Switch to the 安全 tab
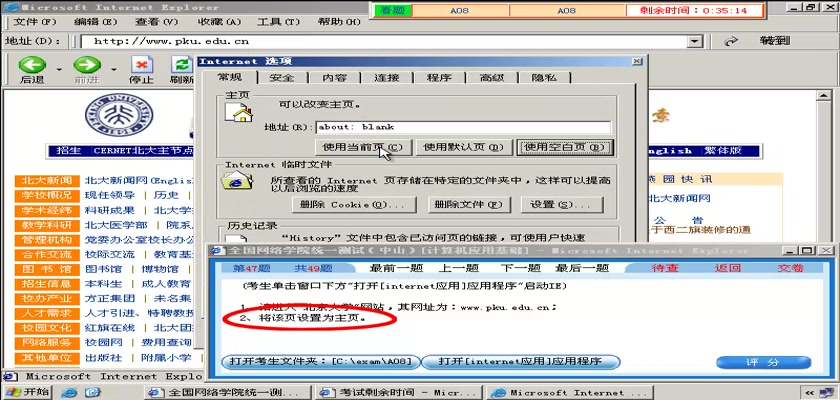 pos(282,78)
